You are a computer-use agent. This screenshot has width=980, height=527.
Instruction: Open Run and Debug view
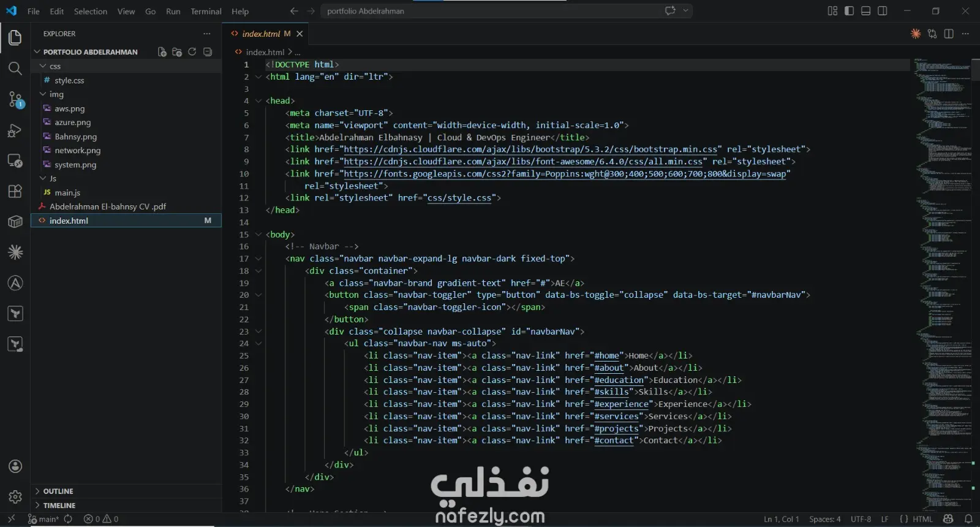click(15, 131)
